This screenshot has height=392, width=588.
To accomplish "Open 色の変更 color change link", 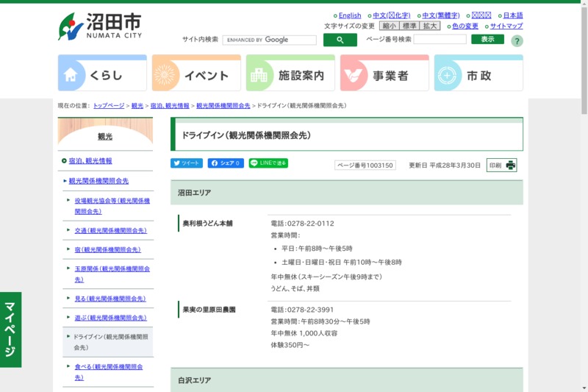I will [x=465, y=26].
